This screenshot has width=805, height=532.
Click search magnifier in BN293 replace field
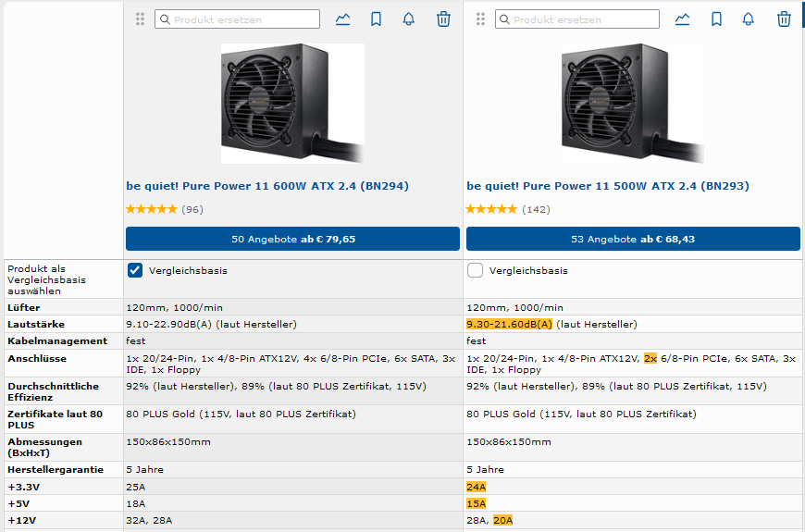pos(504,19)
